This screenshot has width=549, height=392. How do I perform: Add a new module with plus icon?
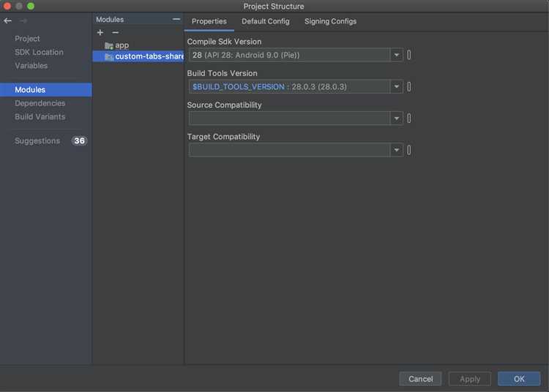tap(100, 32)
